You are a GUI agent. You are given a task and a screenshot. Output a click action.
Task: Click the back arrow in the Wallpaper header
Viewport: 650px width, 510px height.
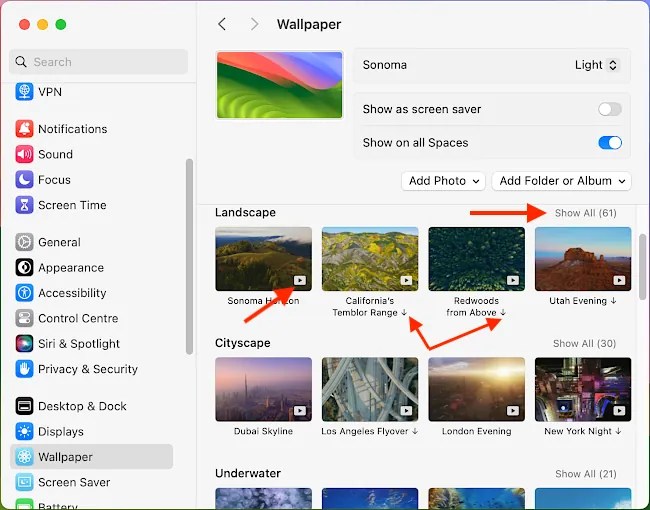tap(222, 24)
